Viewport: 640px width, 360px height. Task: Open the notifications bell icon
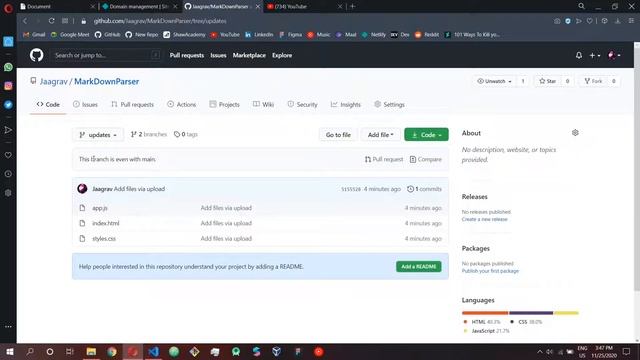pos(579,55)
